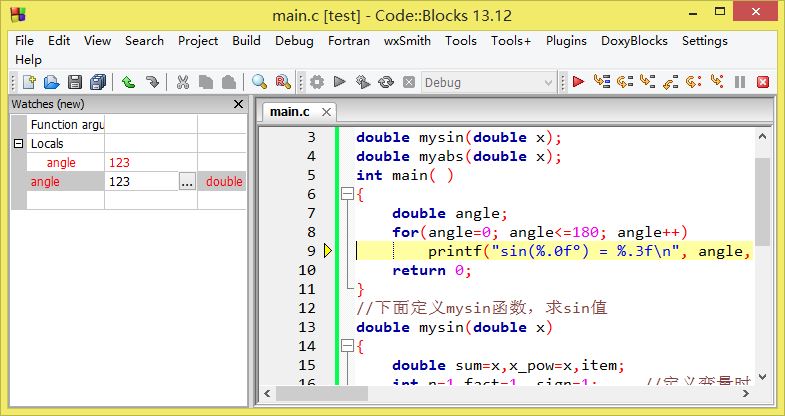785x416 pixels.
Task: Click the Cut scissors icon
Action: pos(183,82)
